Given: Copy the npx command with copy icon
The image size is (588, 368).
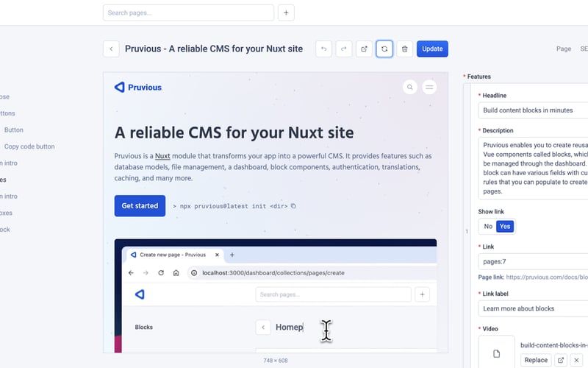Looking at the screenshot, I should (x=293, y=206).
